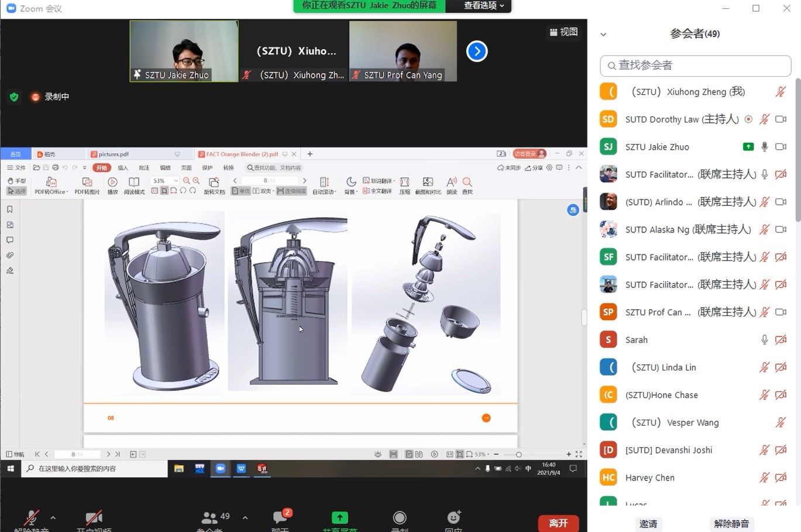Click the red 离开 leave button

pos(558,523)
